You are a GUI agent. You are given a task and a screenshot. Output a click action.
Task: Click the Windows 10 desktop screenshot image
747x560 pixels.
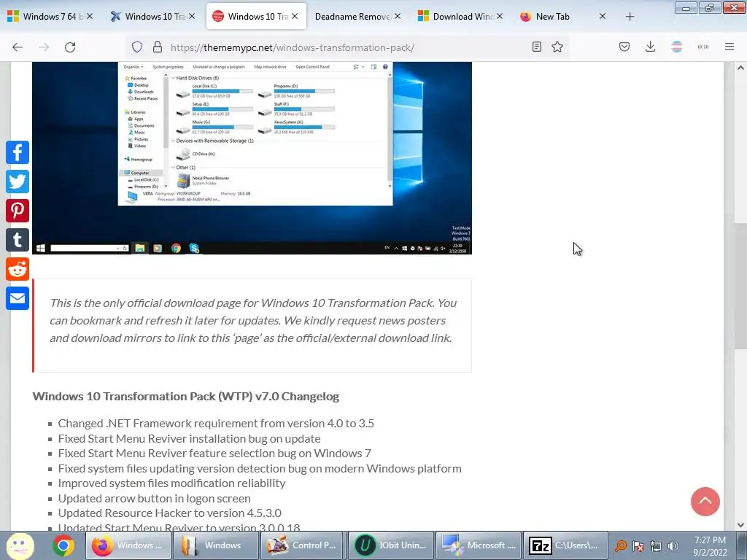pyautogui.click(x=252, y=157)
